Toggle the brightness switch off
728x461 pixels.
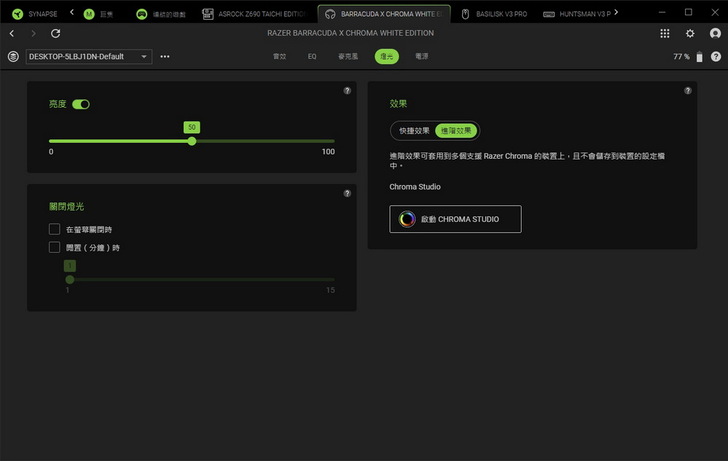[x=81, y=104]
